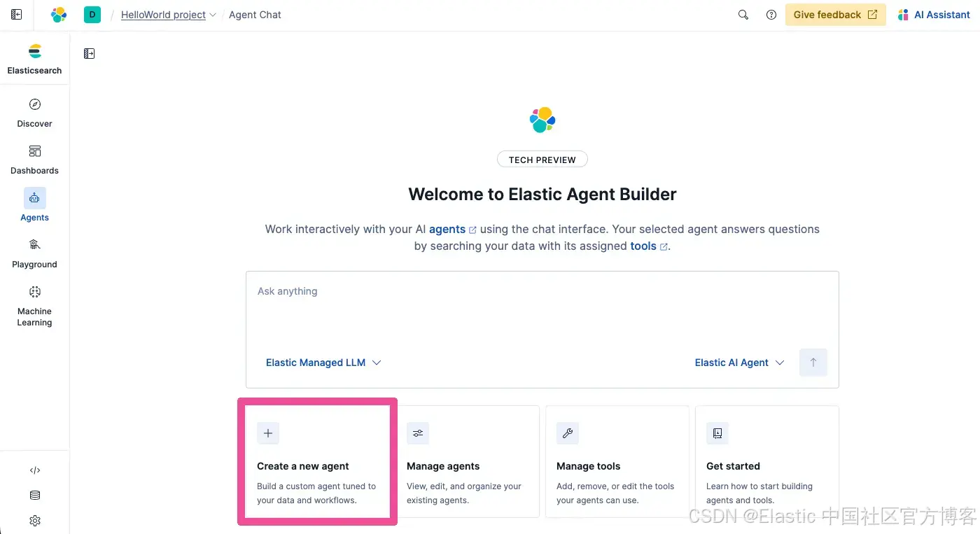Click the Elastic Agent Builder cluster logo
980x534 pixels.
coord(542,120)
